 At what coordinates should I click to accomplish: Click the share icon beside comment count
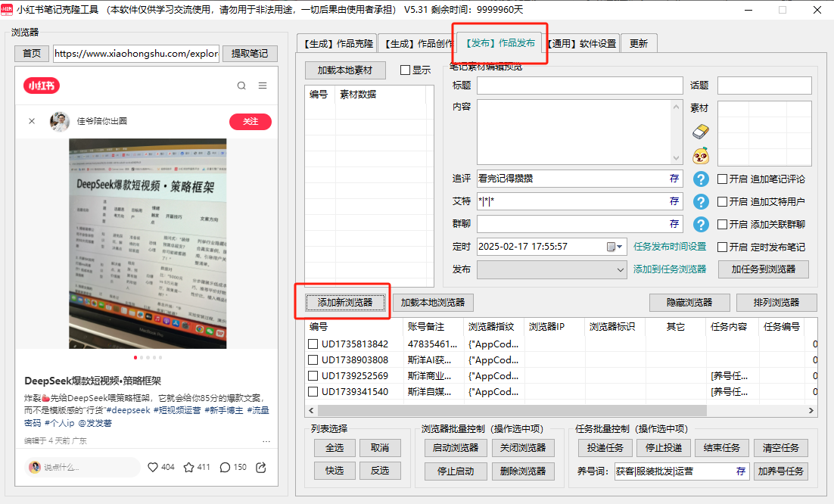tap(261, 467)
